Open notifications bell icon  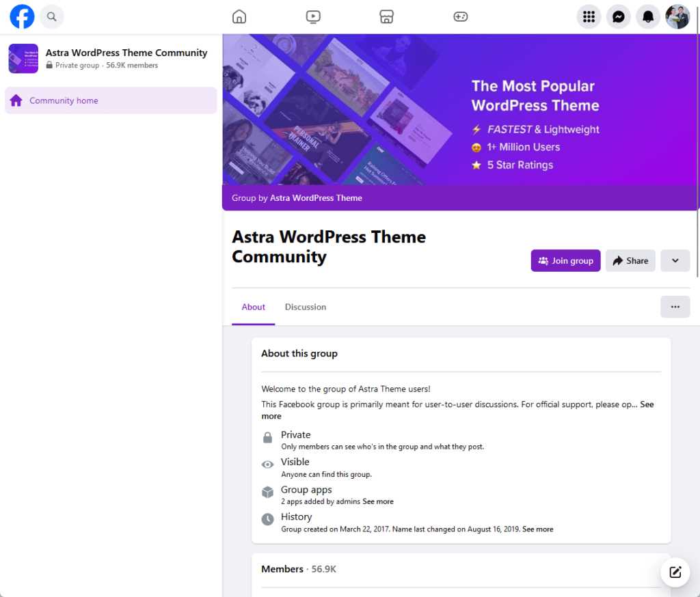point(648,16)
